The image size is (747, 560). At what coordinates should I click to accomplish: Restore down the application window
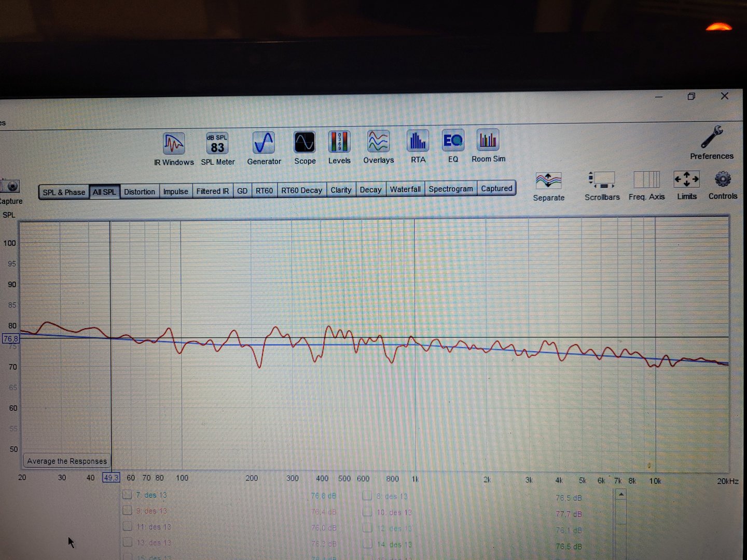click(691, 96)
